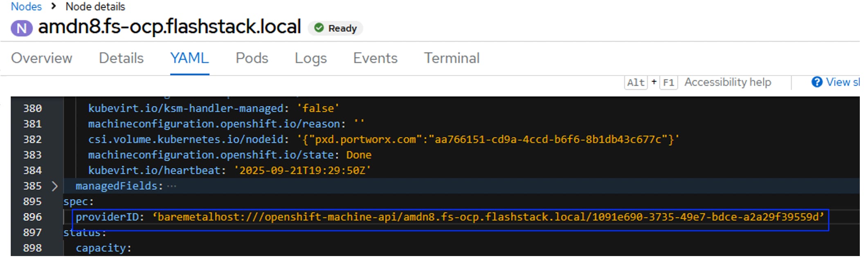
Task: Click the View shortcuts link
Action: [x=843, y=82]
